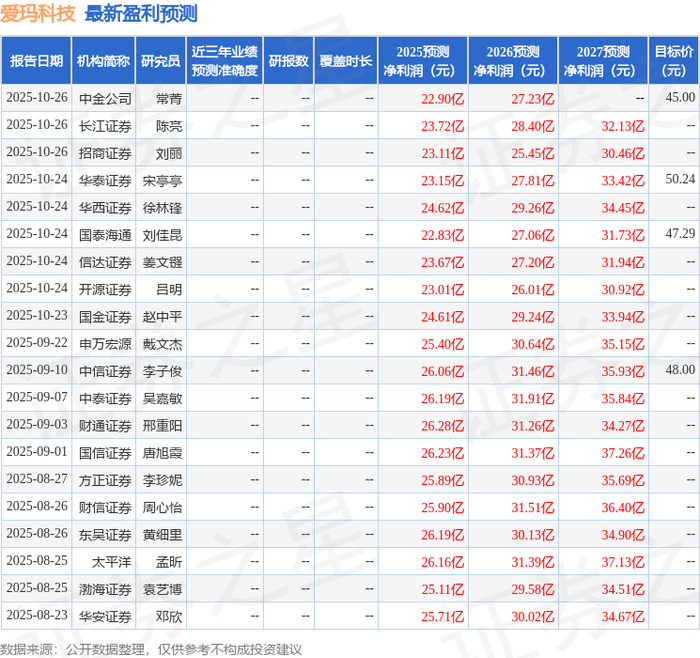This screenshot has width=700, height=658.
Task: Click institution name 信达证券
Action: tap(105, 262)
